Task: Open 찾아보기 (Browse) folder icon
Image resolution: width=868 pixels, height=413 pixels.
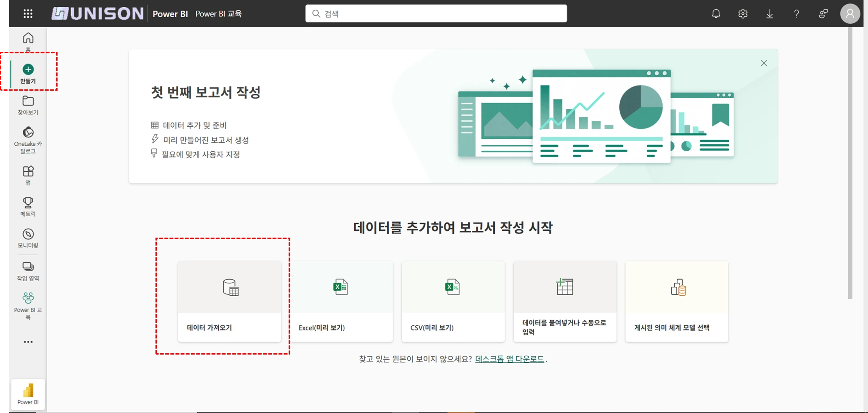Action: click(x=28, y=105)
